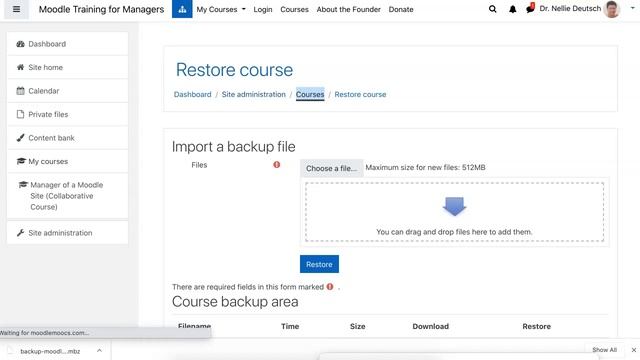Open the Donate menu item
Viewport: 640px width, 360px height.
tap(401, 9)
